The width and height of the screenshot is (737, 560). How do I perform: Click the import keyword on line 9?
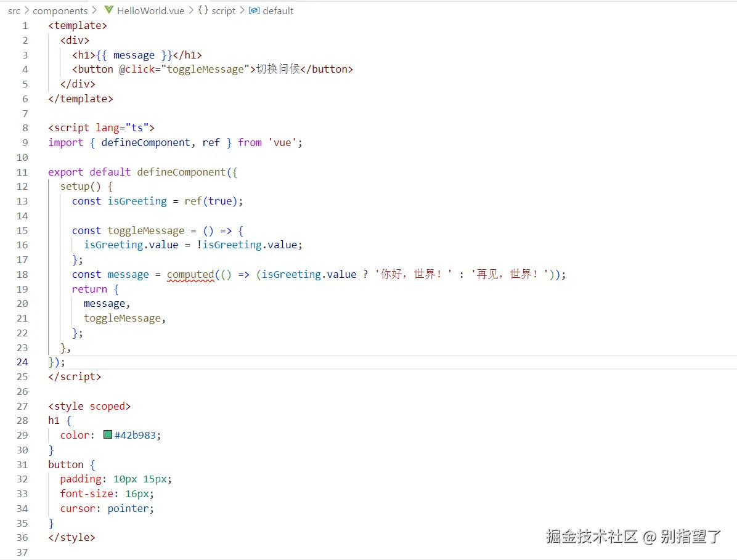coord(65,142)
